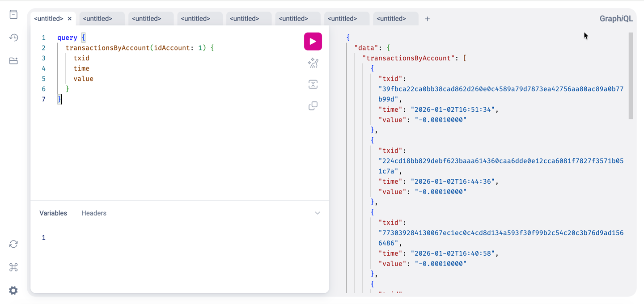Open a new query tab with the plus

[427, 18]
